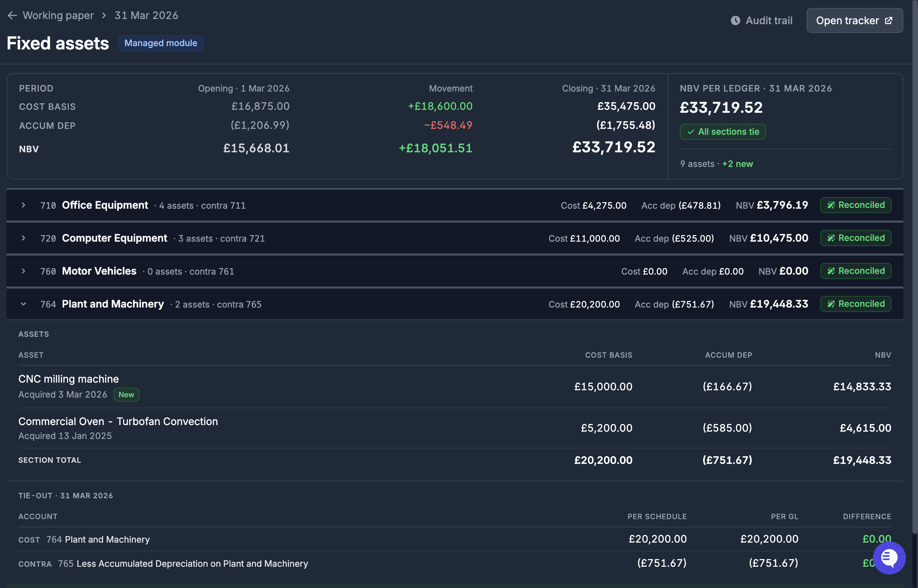
Task: Click the Office Equipment section title
Action: (105, 205)
